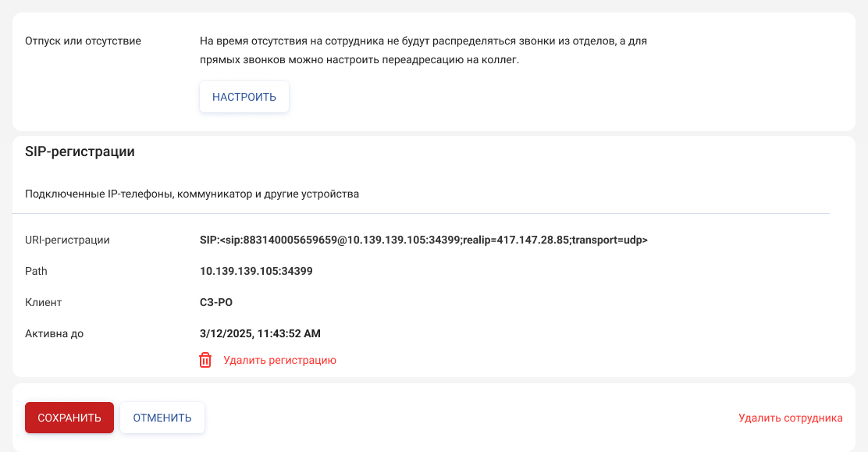868x452 pixels.
Task: Click the divider line under devices description
Action: [421, 213]
